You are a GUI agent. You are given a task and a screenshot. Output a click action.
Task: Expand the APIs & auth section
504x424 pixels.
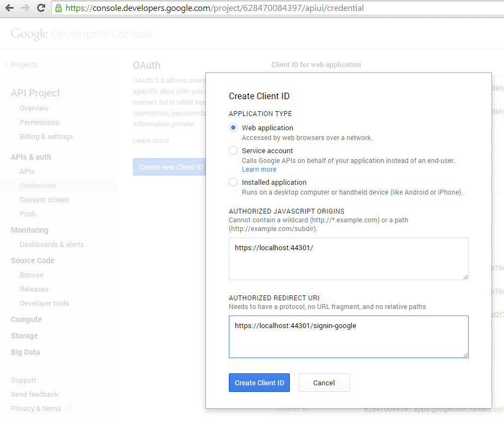click(x=31, y=157)
